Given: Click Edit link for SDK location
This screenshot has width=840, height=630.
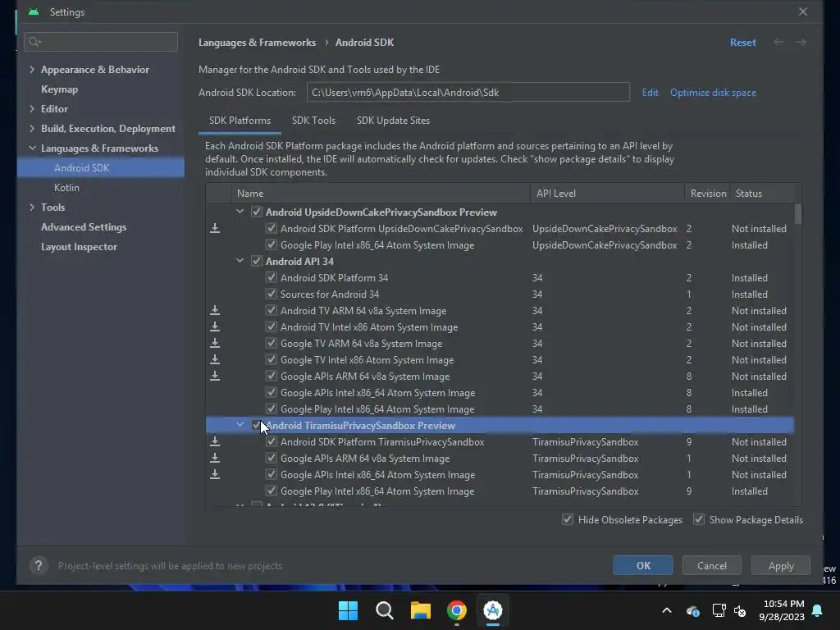Looking at the screenshot, I should tap(650, 93).
